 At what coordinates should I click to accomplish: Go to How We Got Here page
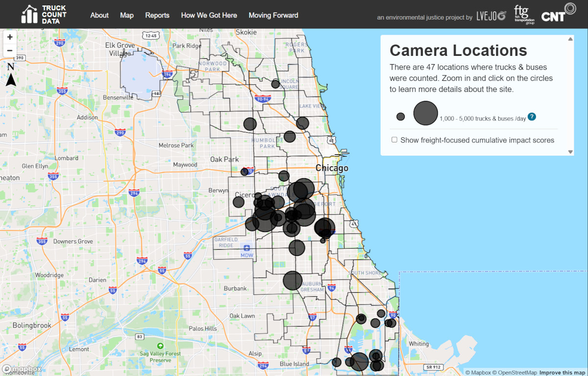209,15
